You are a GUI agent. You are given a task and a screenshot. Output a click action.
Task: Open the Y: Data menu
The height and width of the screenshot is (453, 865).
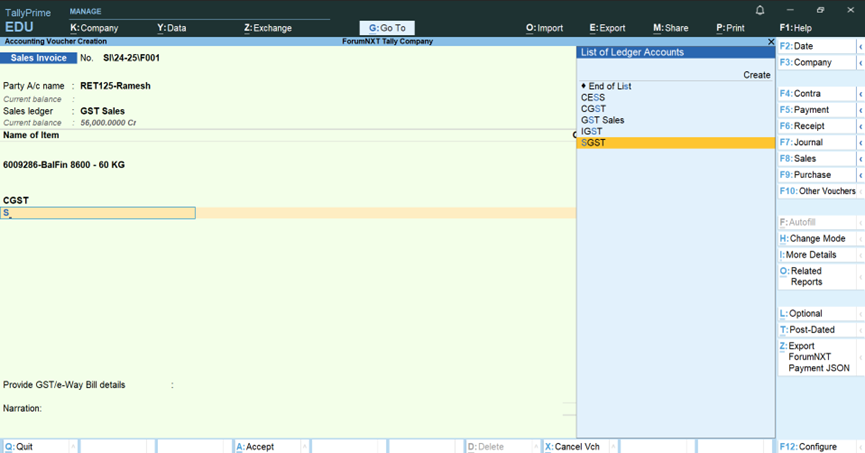172,28
